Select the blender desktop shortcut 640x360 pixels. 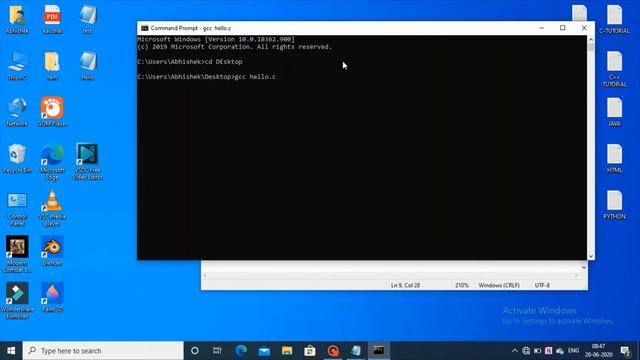tap(52, 251)
